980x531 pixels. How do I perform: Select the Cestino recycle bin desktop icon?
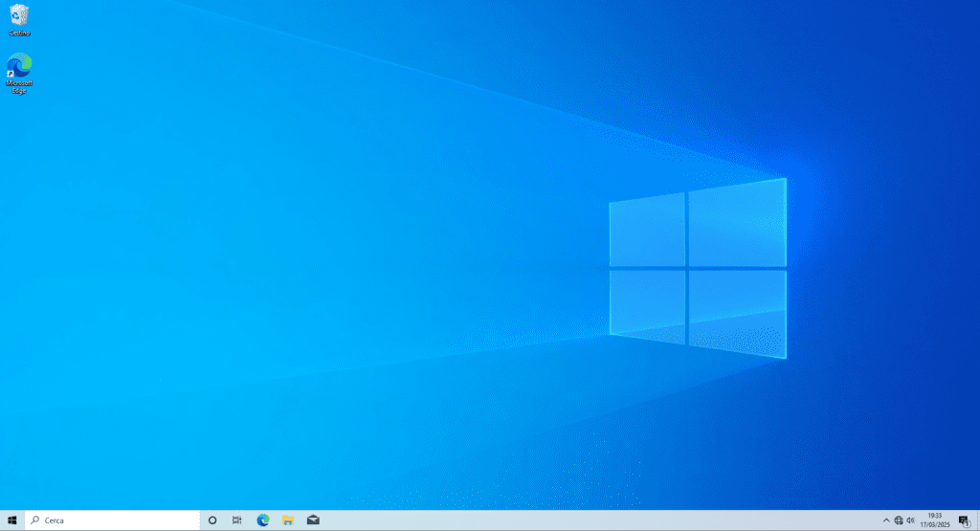pyautogui.click(x=19, y=14)
